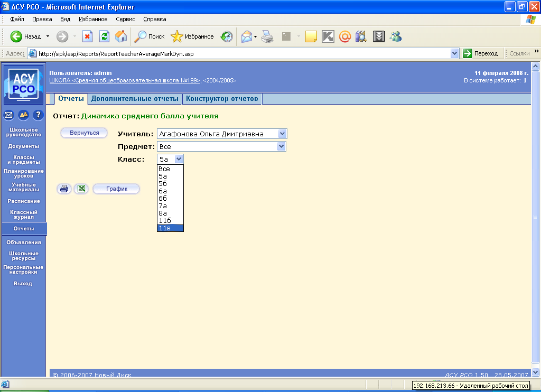Open the Справка menu
This screenshot has width=541, height=392.
pos(155,20)
